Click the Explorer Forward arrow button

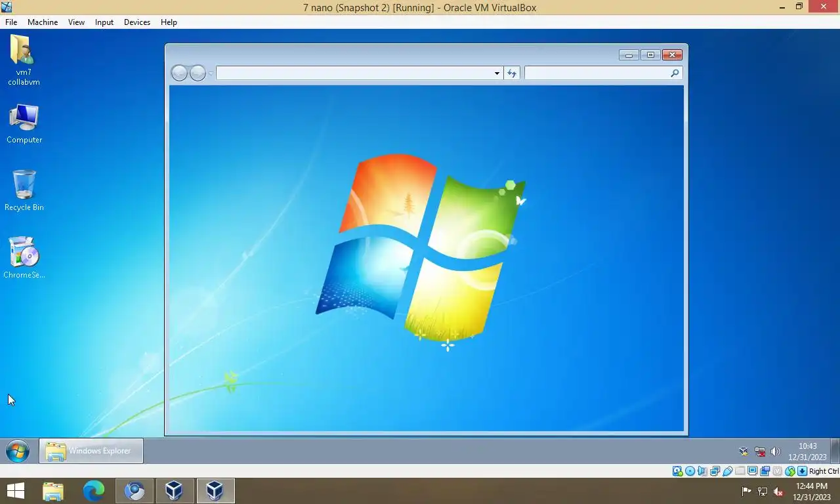tap(198, 73)
